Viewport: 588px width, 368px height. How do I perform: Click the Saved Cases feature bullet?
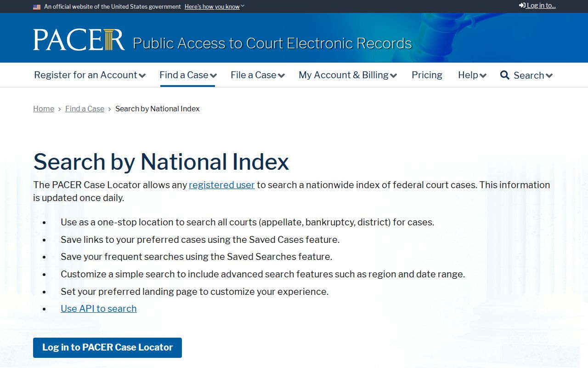tap(200, 240)
